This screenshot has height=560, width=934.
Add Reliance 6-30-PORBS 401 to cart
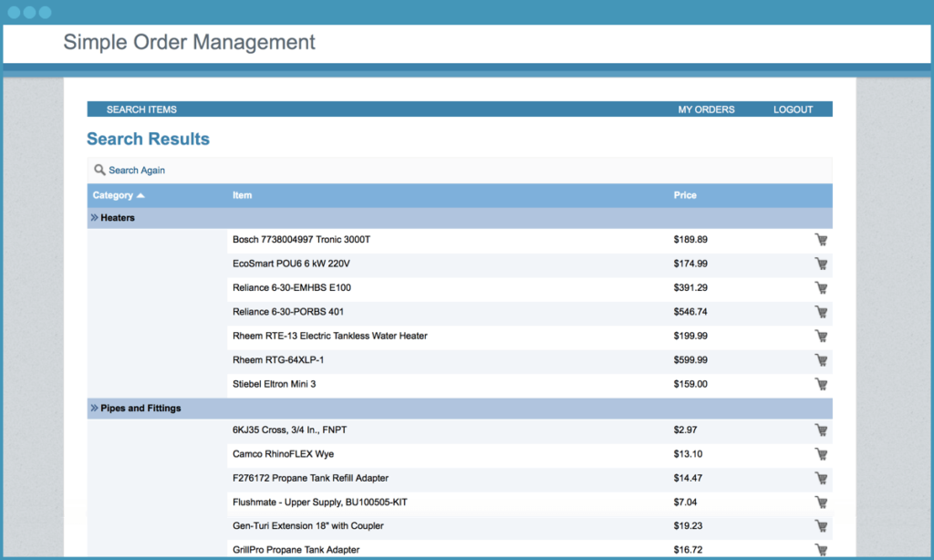click(x=820, y=312)
